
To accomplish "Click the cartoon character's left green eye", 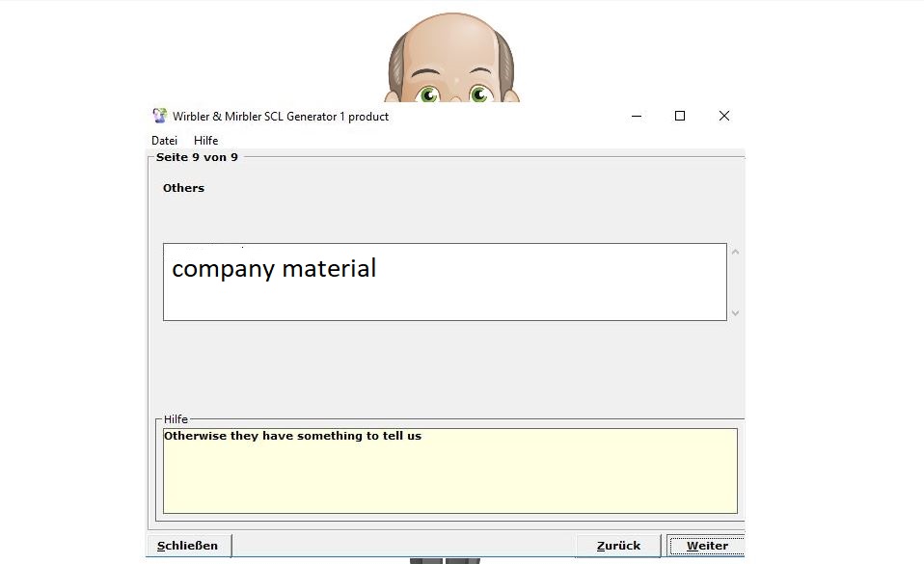I will tap(428, 94).
